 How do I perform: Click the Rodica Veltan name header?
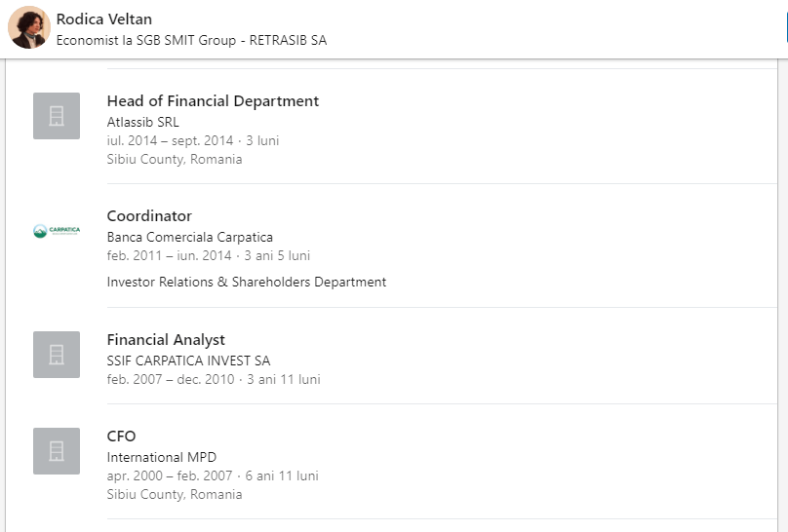[104, 19]
